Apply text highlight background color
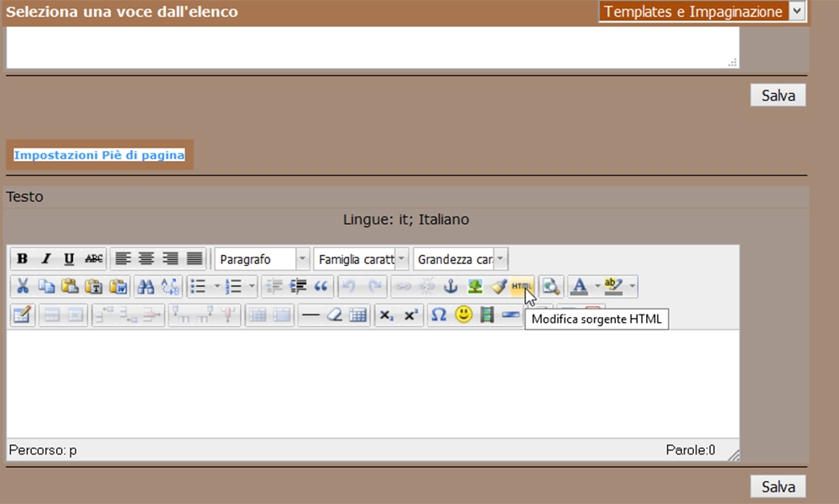839x504 pixels. pyautogui.click(x=614, y=286)
